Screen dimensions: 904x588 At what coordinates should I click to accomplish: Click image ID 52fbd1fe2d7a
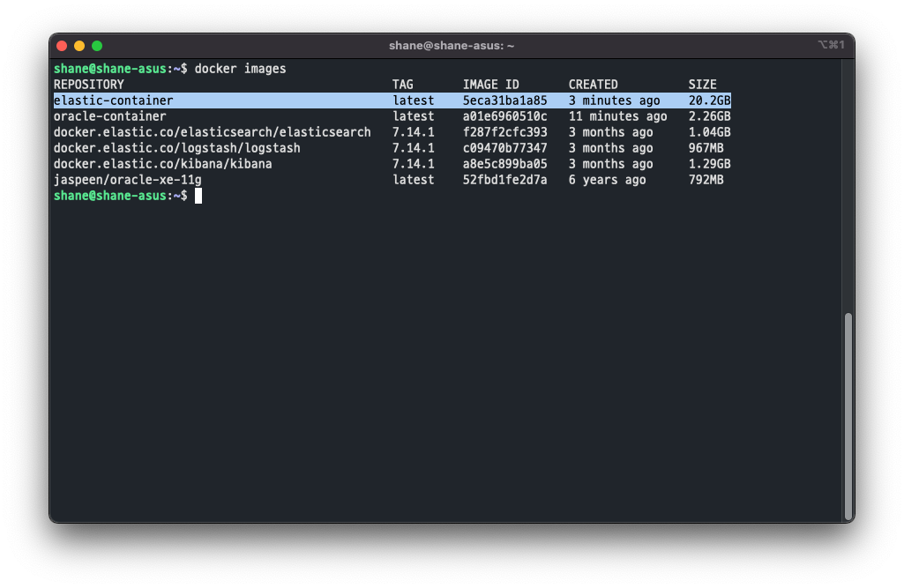505,180
